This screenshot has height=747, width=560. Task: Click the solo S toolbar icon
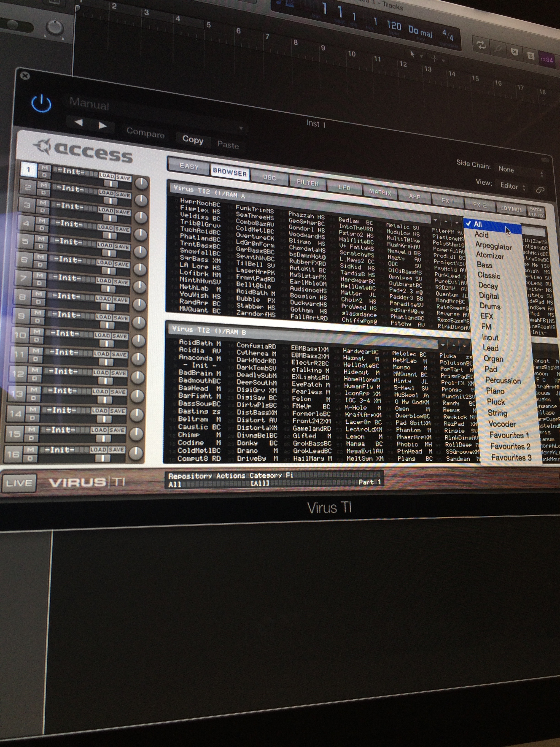pyautogui.click(x=531, y=56)
